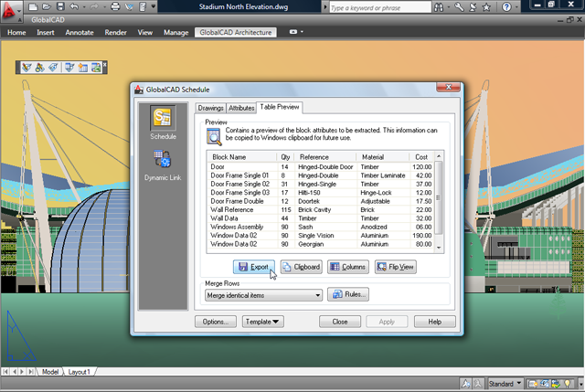Open the Merge identical items dropdown
The height and width of the screenshot is (392, 585).
263,295
